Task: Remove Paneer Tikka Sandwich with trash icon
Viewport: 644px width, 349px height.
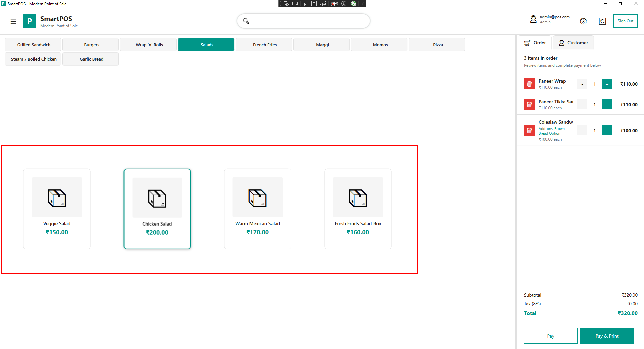Action: click(x=529, y=105)
